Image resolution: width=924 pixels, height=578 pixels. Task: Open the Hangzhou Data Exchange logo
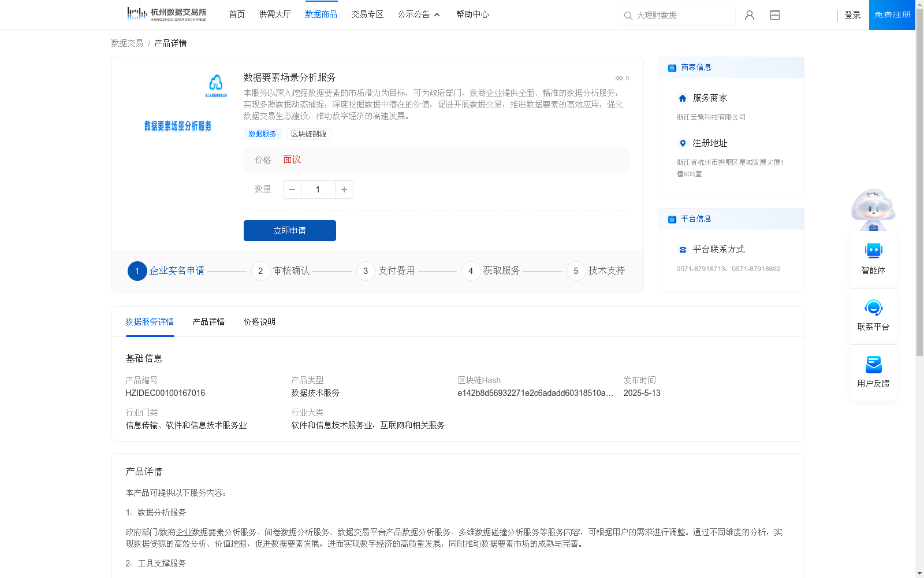point(166,14)
